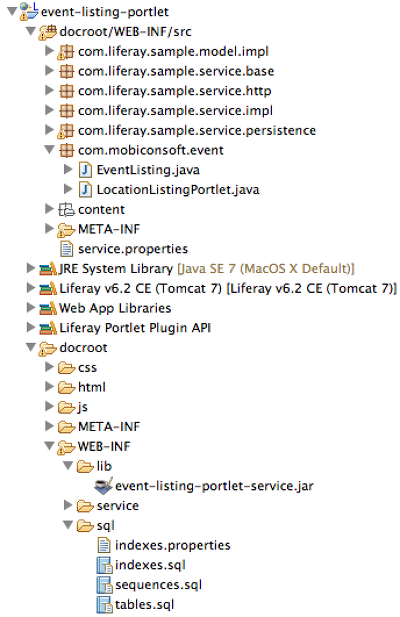The width and height of the screenshot is (400, 617).
Task: Select 'com.liferay.sample.service.persistence' label
Action: [197, 131]
